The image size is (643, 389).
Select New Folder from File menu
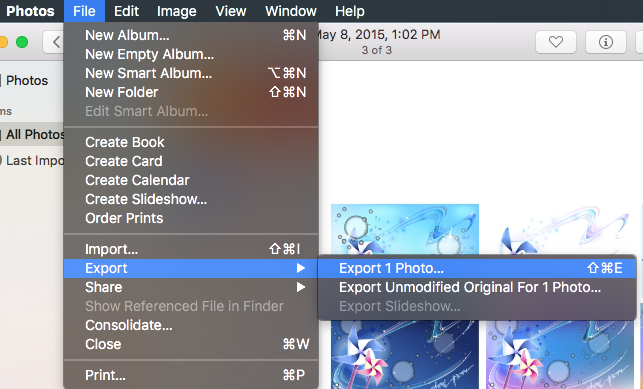click(x=191, y=92)
